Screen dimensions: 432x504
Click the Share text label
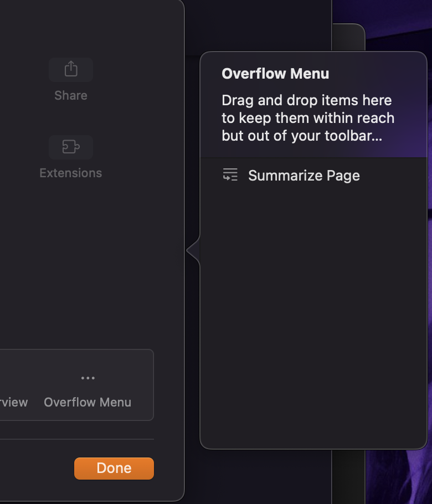point(71,95)
